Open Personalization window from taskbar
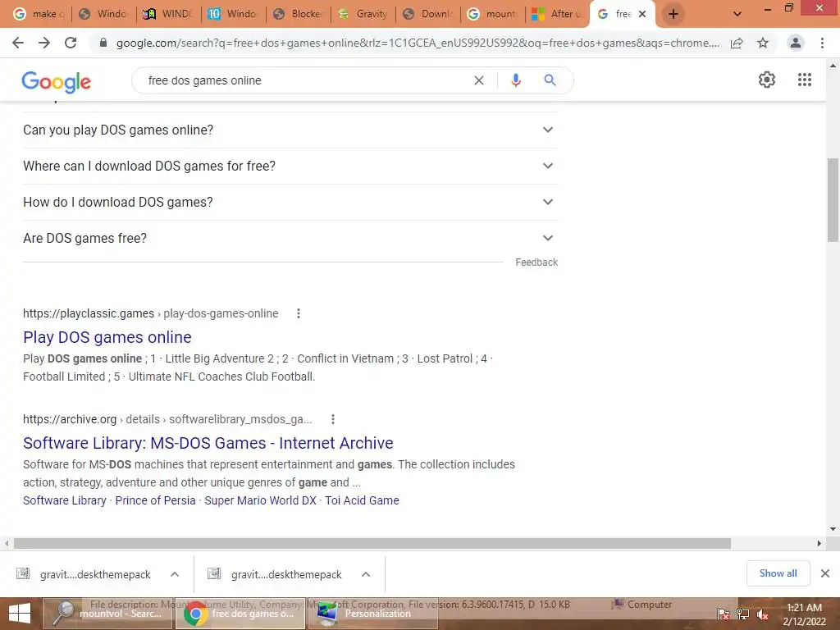The width and height of the screenshot is (840, 630). [373, 614]
